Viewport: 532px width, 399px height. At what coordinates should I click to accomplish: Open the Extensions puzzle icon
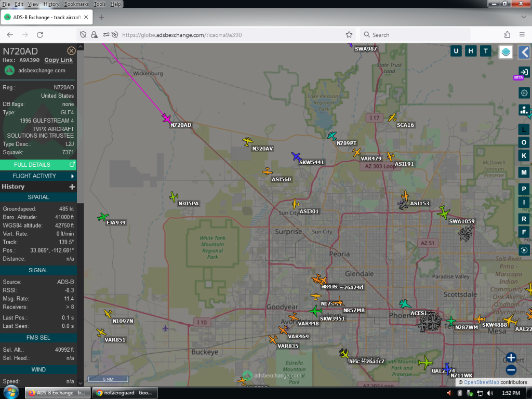(507, 35)
